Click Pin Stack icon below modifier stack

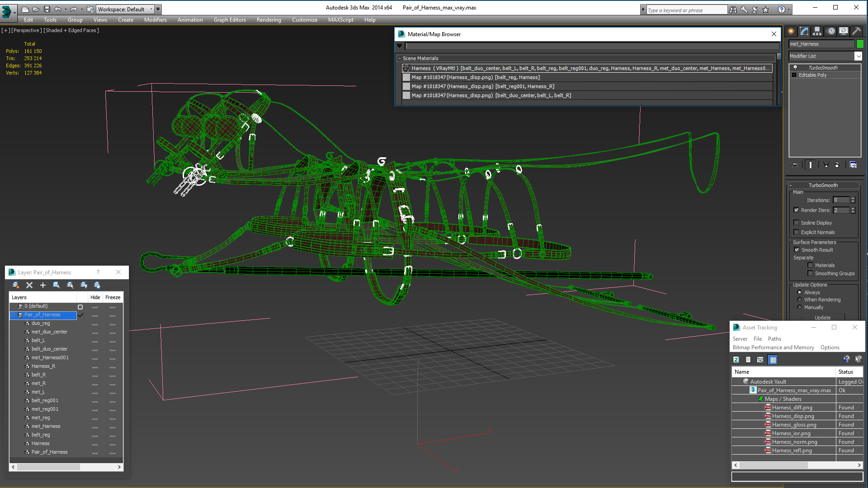pos(794,165)
